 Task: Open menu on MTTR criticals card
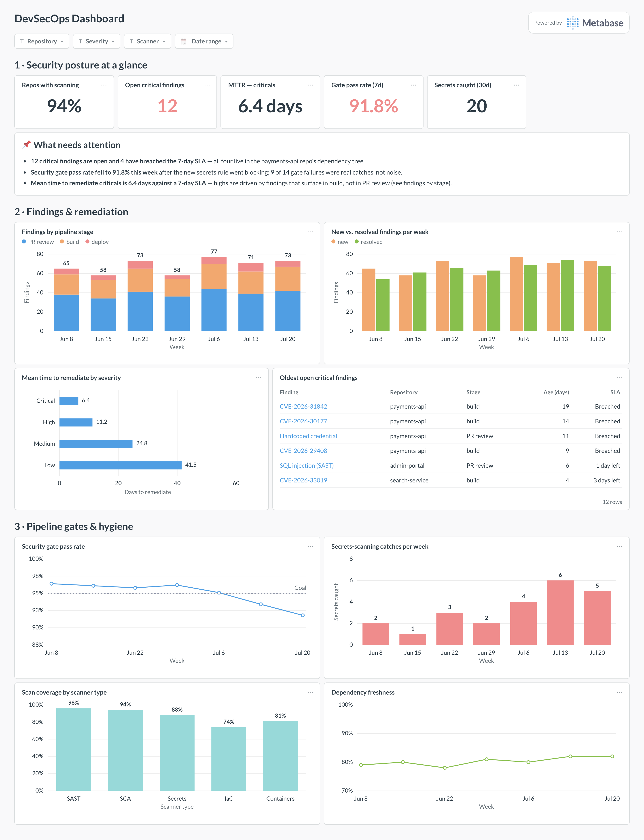point(310,85)
